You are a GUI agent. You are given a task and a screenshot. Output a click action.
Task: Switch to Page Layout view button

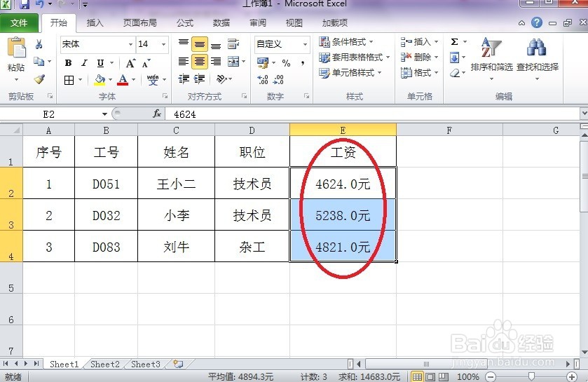(430, 377)
